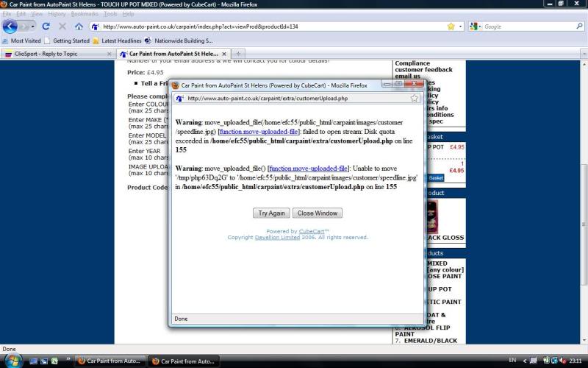Click the popup window site favicon
Screen dimensions: 588x368
click(179, 99)
